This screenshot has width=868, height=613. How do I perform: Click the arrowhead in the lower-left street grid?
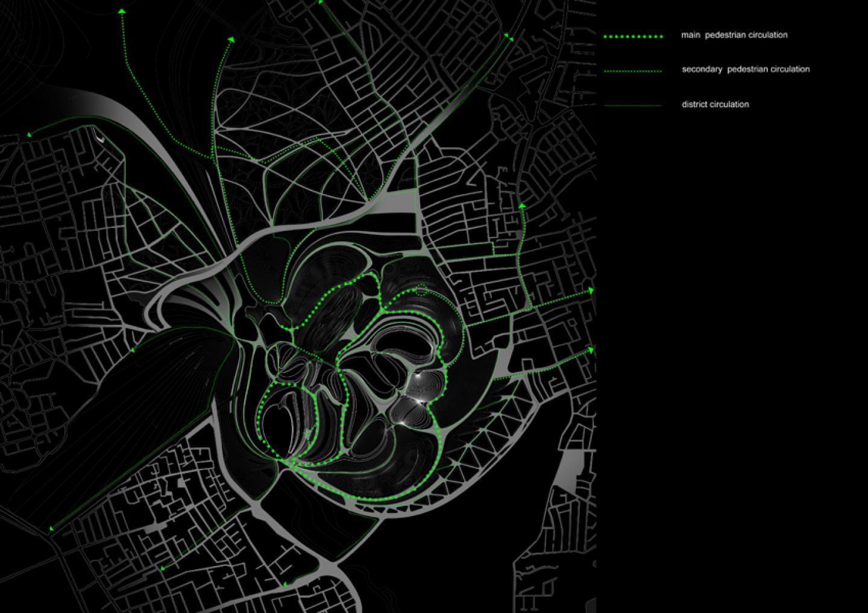[162, 568]
